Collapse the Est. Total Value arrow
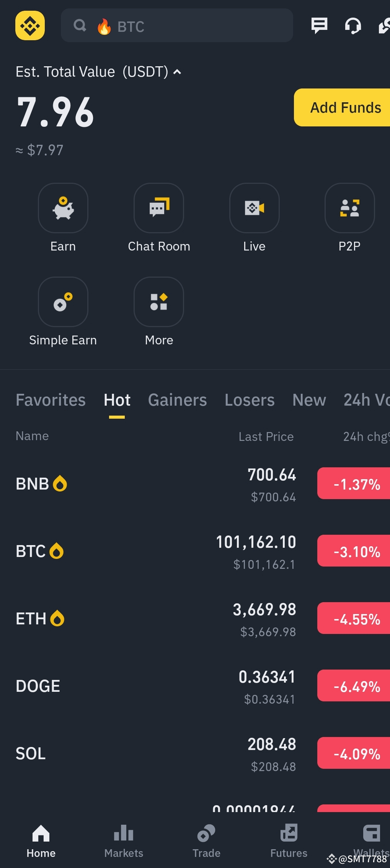 click(177, 72)
